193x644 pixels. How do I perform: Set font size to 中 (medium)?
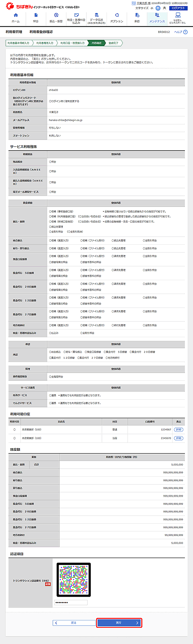158,8
